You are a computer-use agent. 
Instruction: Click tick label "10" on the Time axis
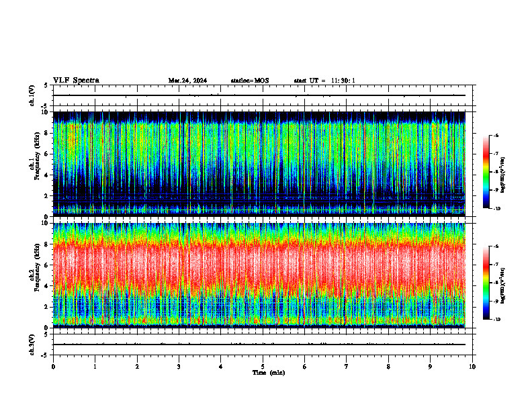472,367
